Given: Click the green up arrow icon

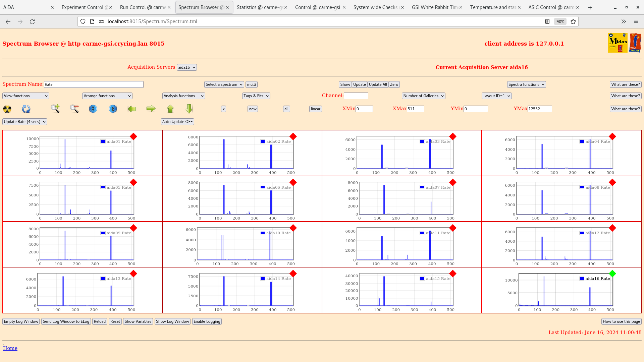Looking at the screenshot, I should click(170, 109).
